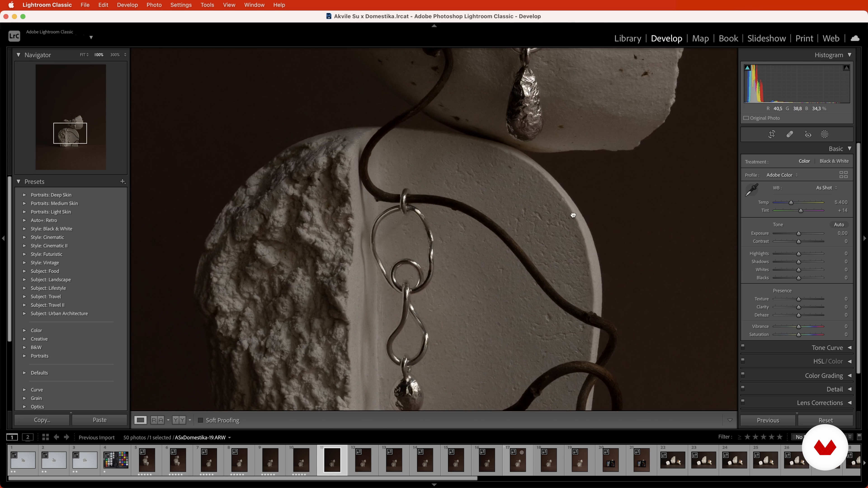Collapse the right panel group arrow
Viewport: 868px width, 488px height.
[865, 238]
